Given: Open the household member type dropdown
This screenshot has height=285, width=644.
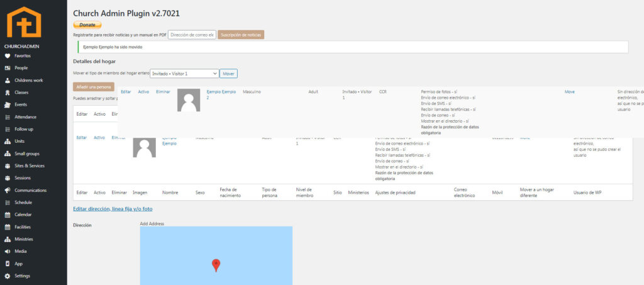Looking at the screenshot, I should (x=184, y=74).
